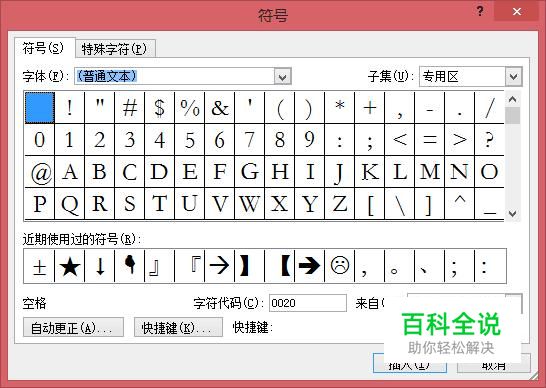Image resolution: width=546 pixels, height=388 pixels.
Task: Choose the opening square bracket [ symbol
Action: pyautogui.click(x=369, y=204)
